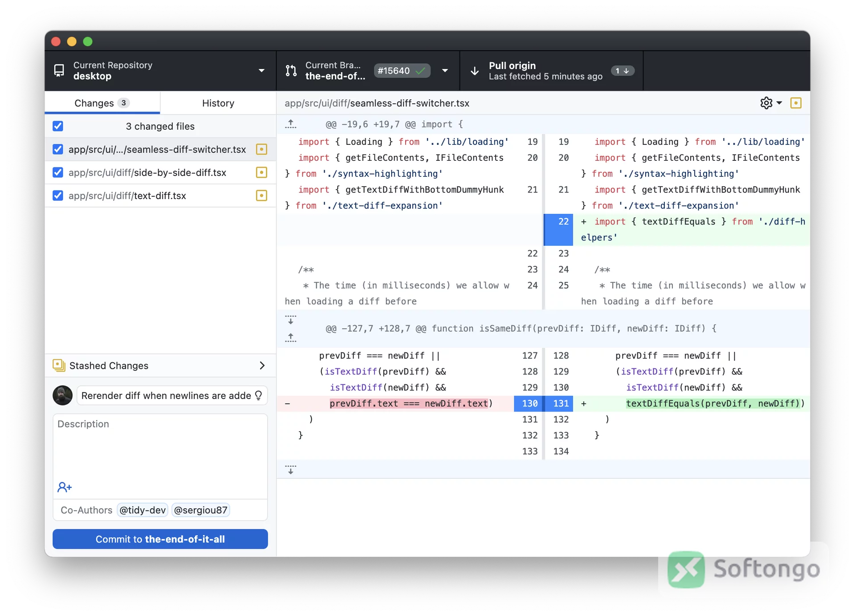The width and height of the screenshot is (855, 616).
Task: Select the app/src/ui/diff/side-by-side-diff.tsx file row
Action: (x=160, y=172)
